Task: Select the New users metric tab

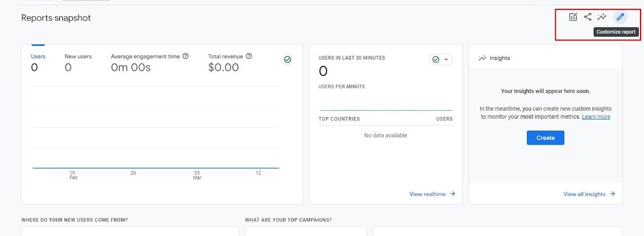Action: coord(78,62)
